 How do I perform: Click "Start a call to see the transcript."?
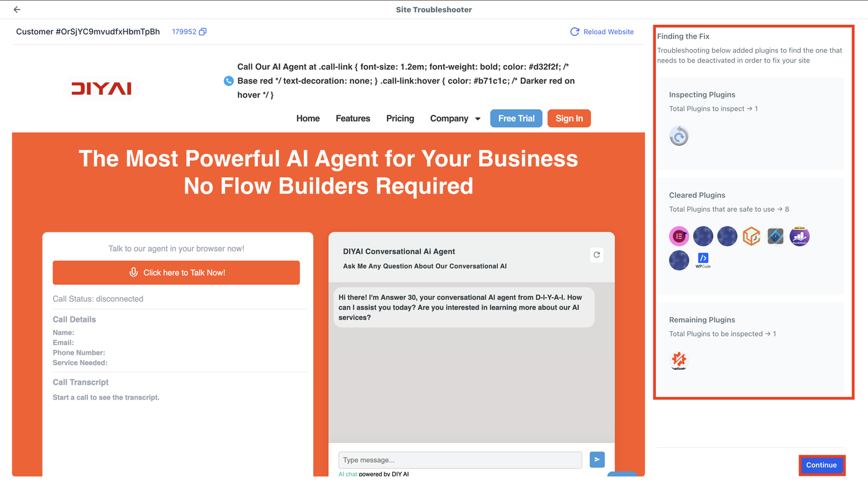point(106,398)
